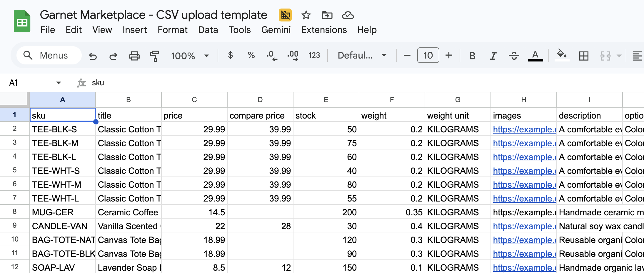Click the percent format icon

[x=251, y=55]
